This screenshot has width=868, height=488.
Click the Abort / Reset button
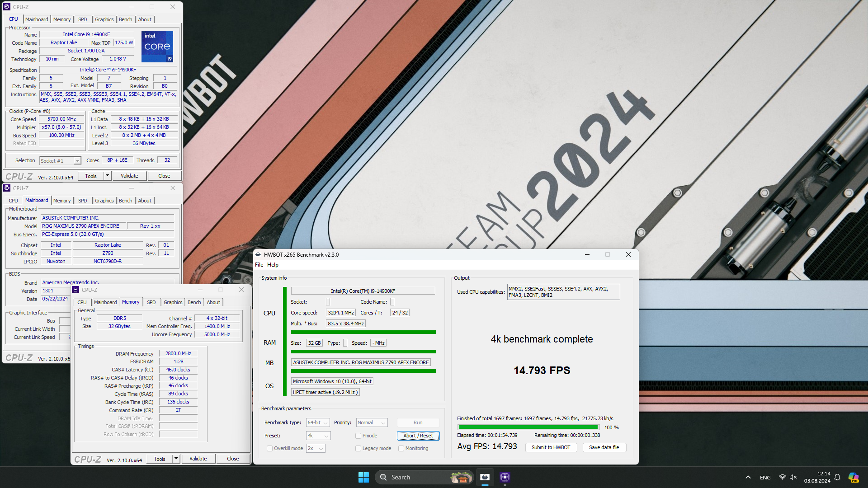pyautogui.click(x=418, y=436)
